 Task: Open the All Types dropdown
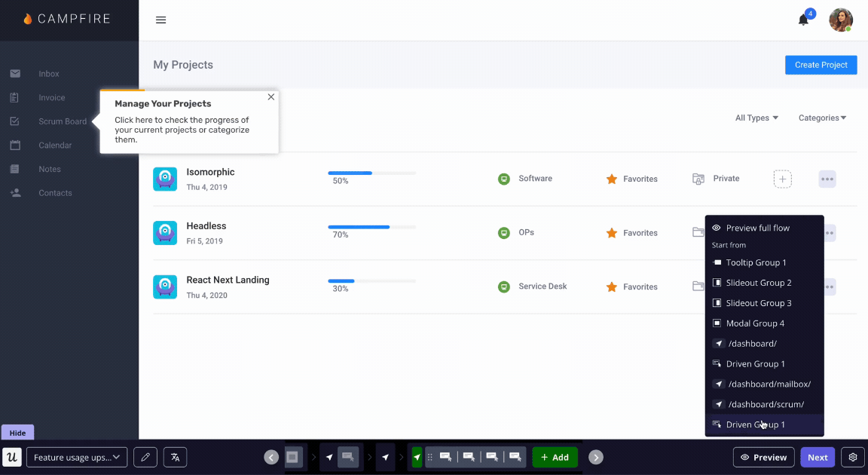pos(756,118)
